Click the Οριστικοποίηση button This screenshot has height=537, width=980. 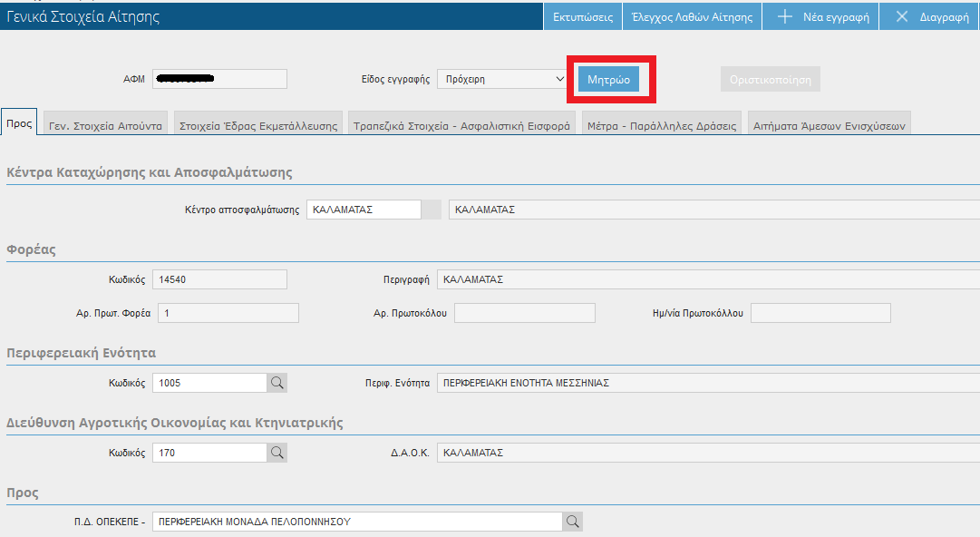click(x=770, y=80)
